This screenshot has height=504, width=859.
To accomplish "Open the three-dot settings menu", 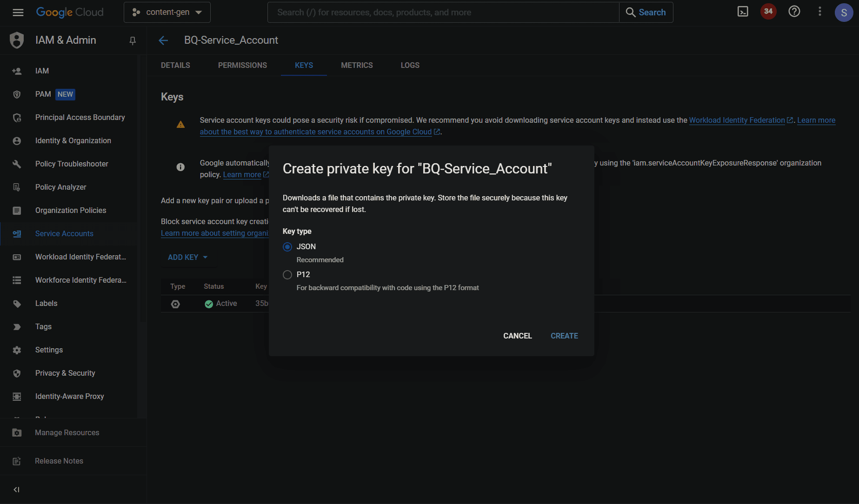I will pos(819,12).
